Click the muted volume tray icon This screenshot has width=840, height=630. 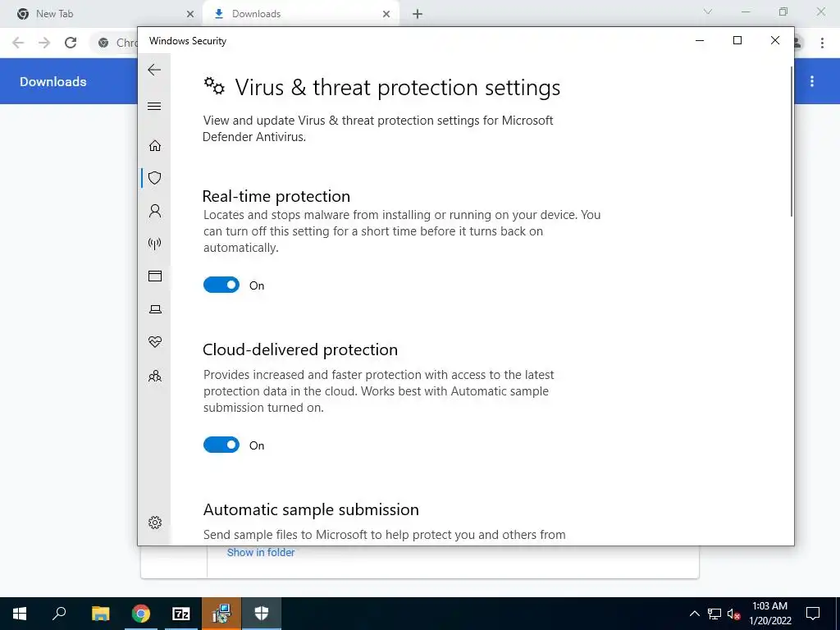[x=733, y=614]
